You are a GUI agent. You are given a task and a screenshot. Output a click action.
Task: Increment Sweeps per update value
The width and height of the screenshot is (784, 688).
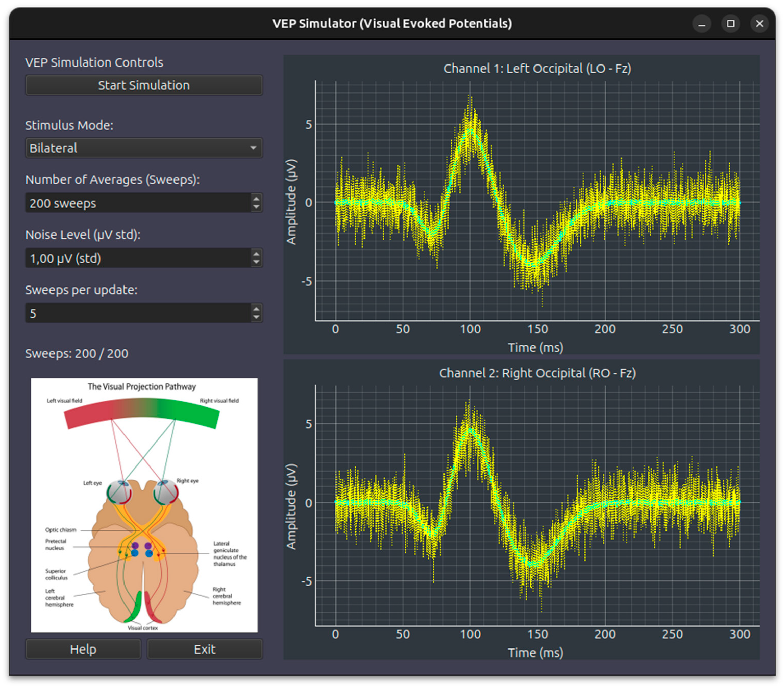tap(256, 309)
